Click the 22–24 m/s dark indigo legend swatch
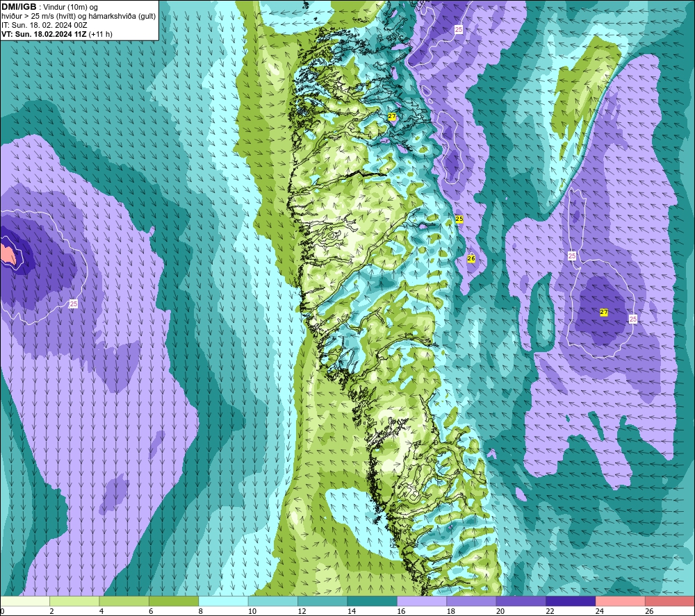The image size is (695, 616). (x=571, y=601)
